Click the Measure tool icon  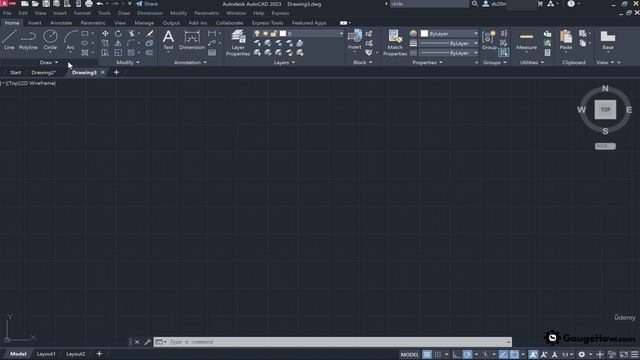point(527,40)
